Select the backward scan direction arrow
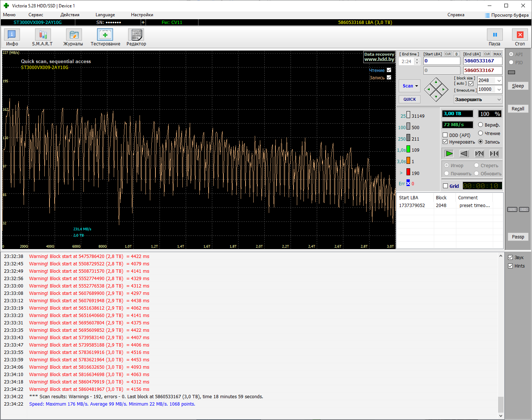Screen dimensions: 532x420 [464, 154]
